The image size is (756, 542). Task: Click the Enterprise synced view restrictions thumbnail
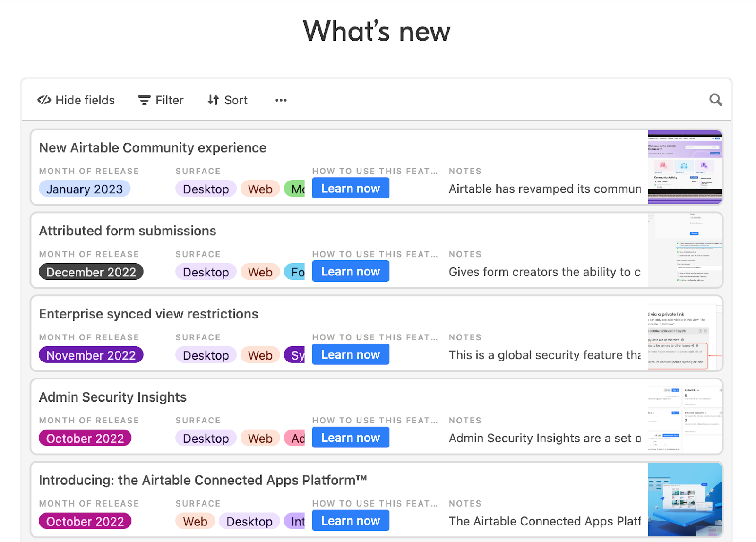coord(684,333)
